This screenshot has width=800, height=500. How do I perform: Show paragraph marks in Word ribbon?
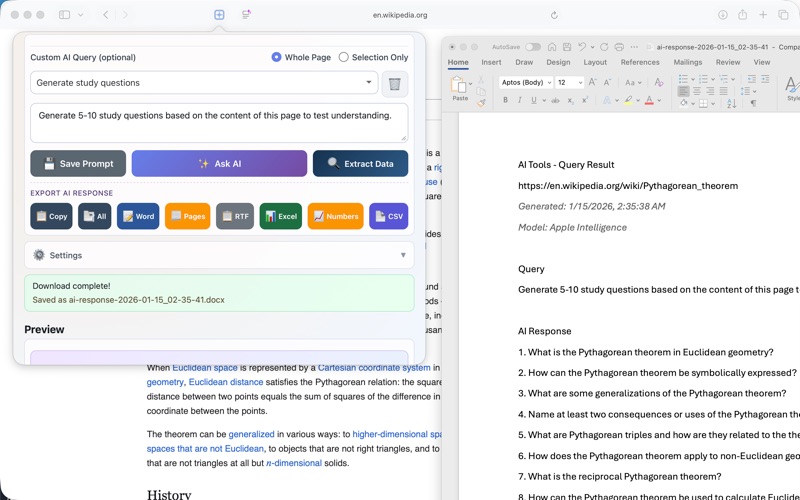click(x=753, y=104)
